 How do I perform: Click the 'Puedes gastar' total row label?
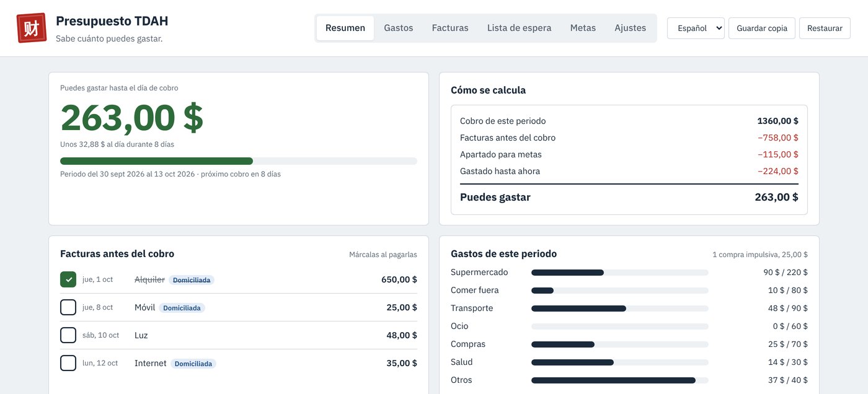(495, 197)
